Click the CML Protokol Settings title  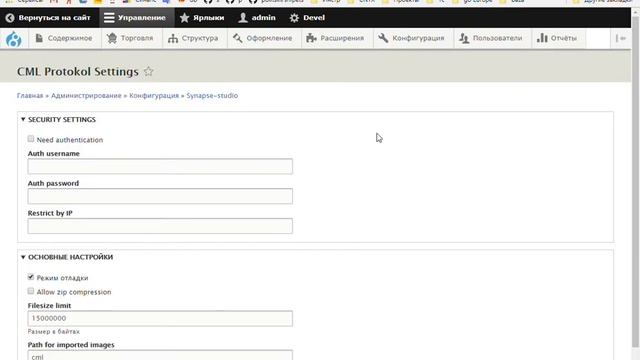pos(78,71)
